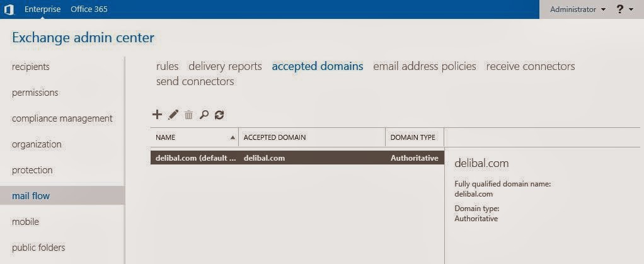The width and height of the screenshot is (644, 264).
Task: Click the Enterprise link in header
Action: click(43, 9)
